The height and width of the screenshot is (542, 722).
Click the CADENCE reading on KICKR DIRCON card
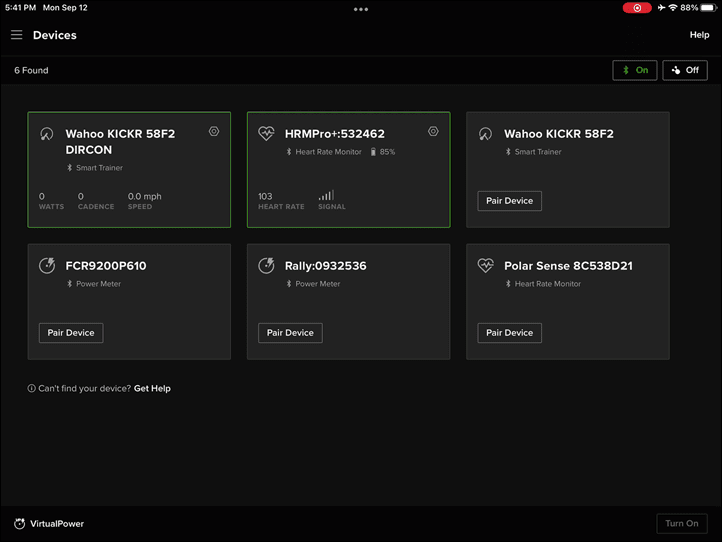[x=96, y=201]
